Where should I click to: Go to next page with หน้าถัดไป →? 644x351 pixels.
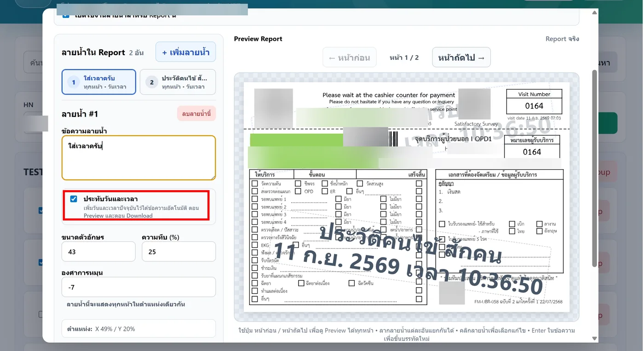[461, 57]
